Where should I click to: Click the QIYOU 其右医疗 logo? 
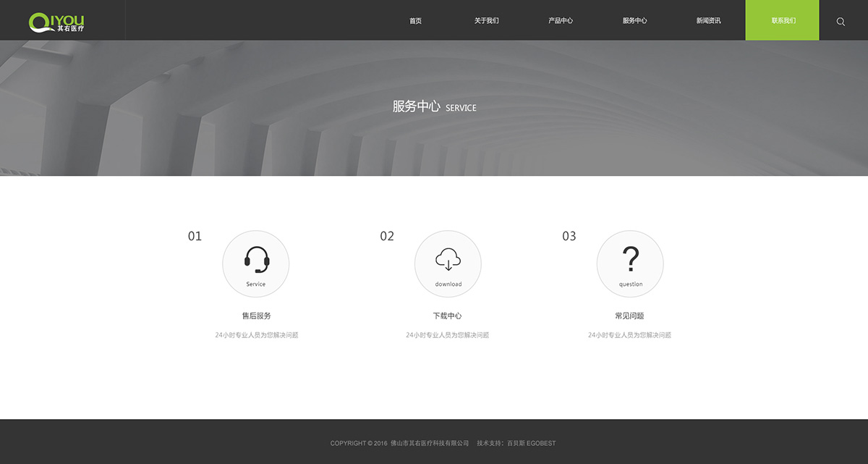pos(56,22)
